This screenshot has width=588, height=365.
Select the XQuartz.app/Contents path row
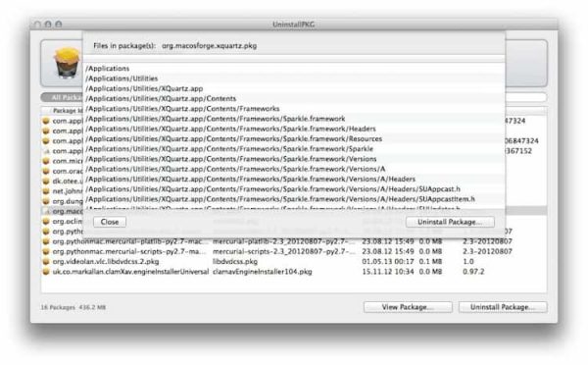[294, 99]
